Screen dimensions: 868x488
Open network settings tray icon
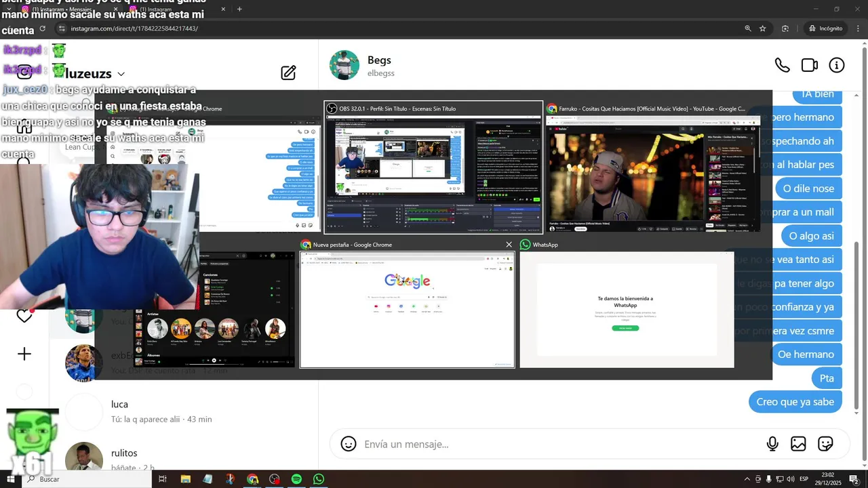pyautogui.click(x=780, y=479)
